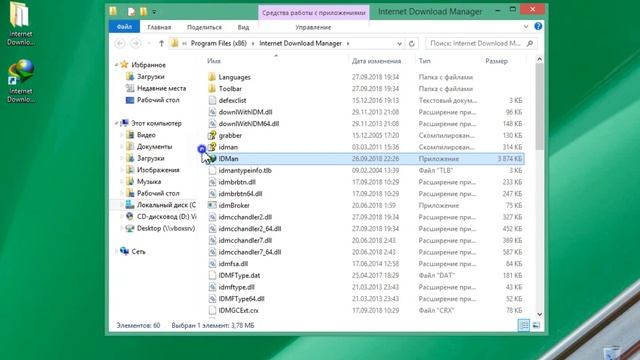Screen dimensions: 640x360
Task: Switch to large icons view layout
Action: (x=536, y=325)
